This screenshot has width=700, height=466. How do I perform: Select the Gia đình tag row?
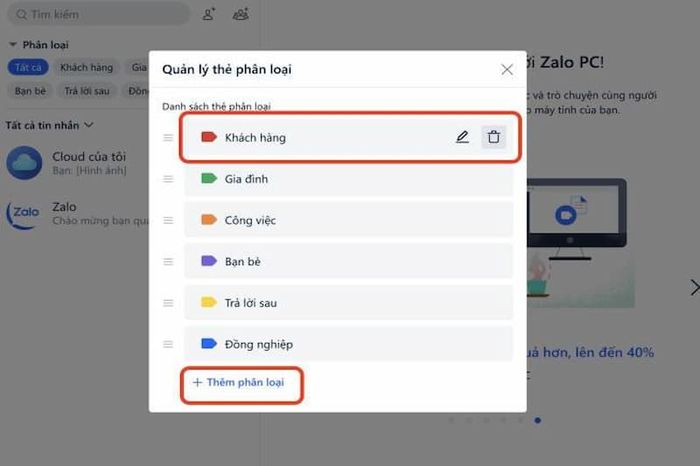tap(349, 179)
